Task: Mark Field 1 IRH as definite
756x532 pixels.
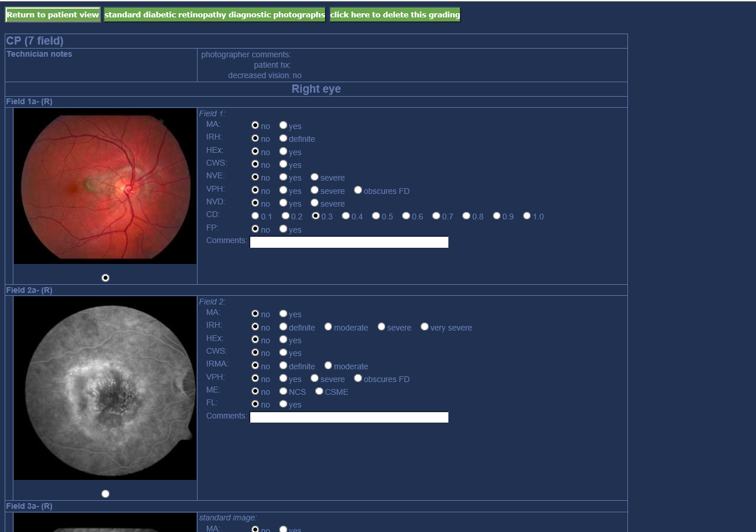Action: 283,138
